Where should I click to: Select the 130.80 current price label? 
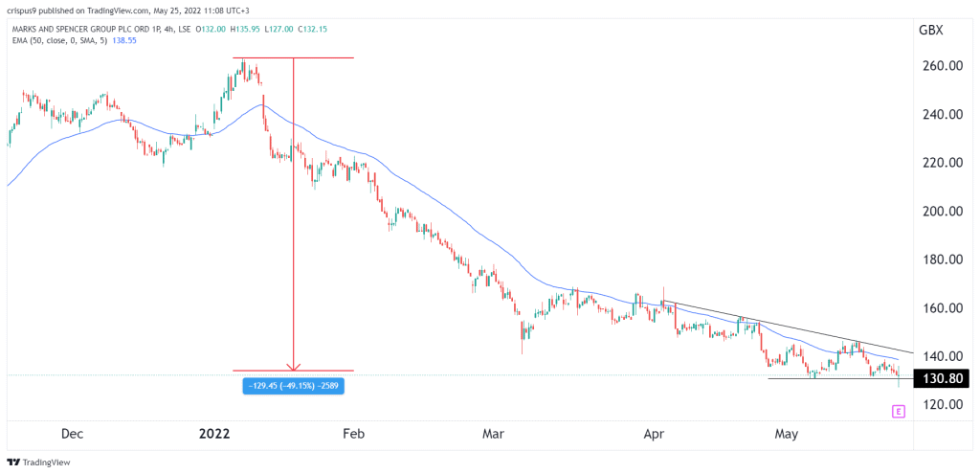[x=942, y=378]
